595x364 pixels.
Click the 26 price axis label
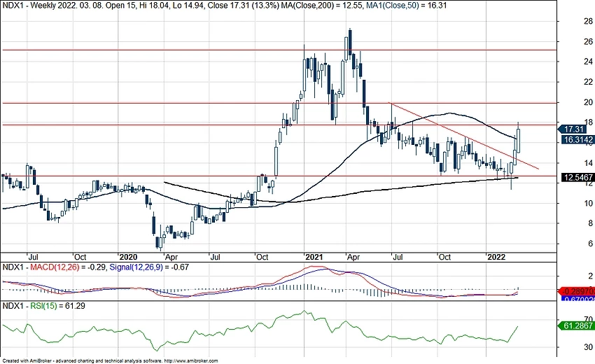(588, 42)
